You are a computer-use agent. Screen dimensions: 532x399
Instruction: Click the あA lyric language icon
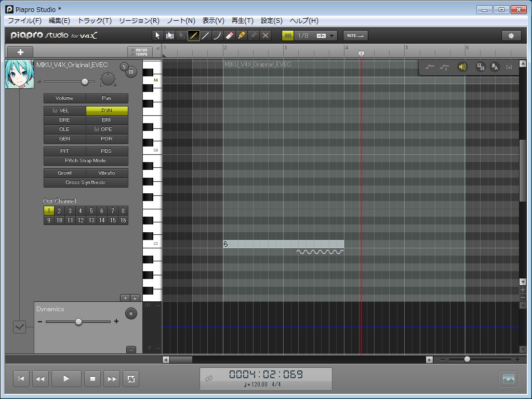tap(495, 67)
